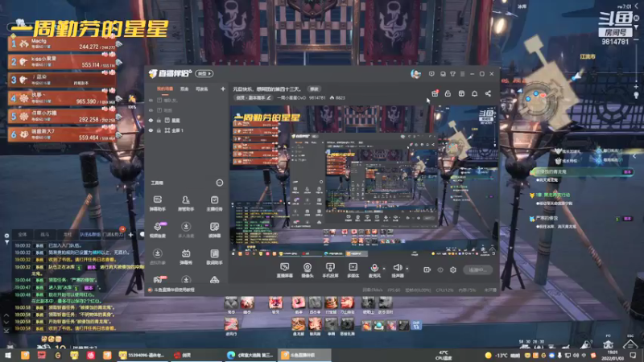This screenshot has height=362, width=644.
Task: Move game chat down with the down chevron
Action: [6, 323]
